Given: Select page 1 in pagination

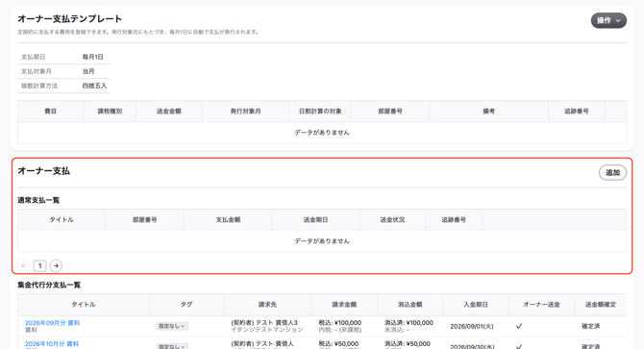Looking at the screenshot, I should coord(39,265).
